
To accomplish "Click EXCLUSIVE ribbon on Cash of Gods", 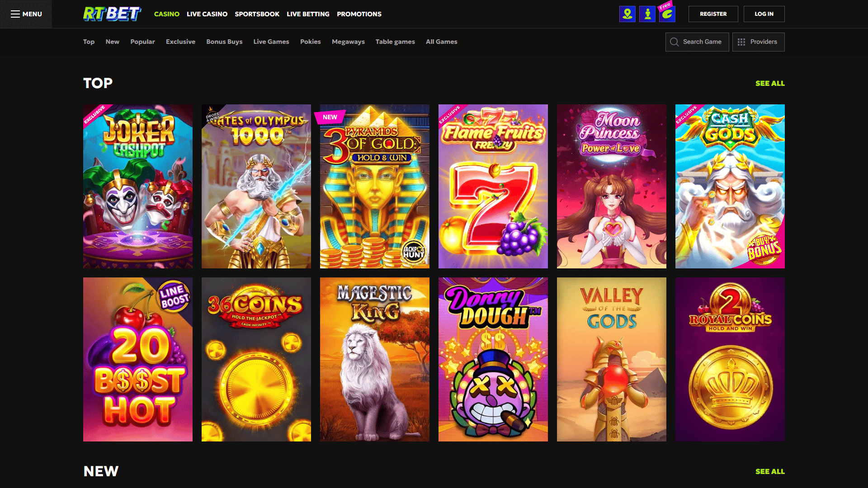I will (687, 115).
